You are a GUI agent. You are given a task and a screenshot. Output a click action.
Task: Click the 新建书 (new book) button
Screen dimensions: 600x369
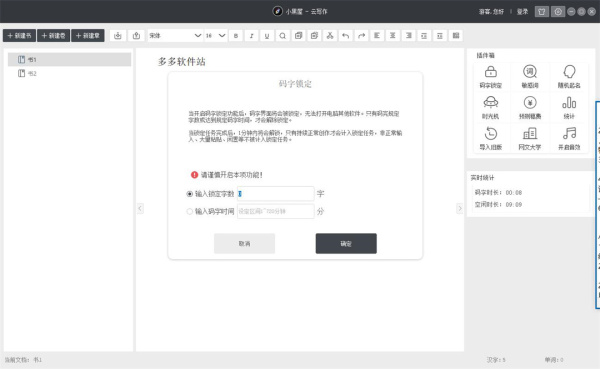[x=20, y=36]
